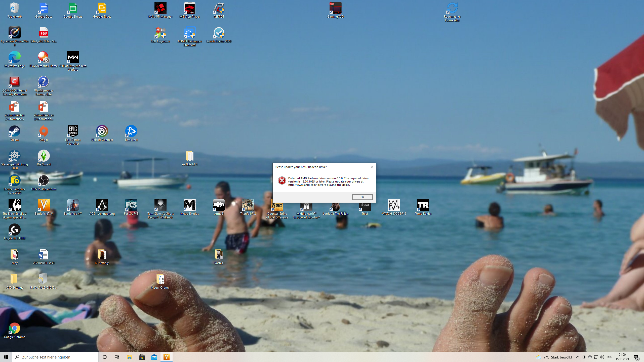Open Task View from the taskbar
644x362 pixels.
[x=117, y=357]
